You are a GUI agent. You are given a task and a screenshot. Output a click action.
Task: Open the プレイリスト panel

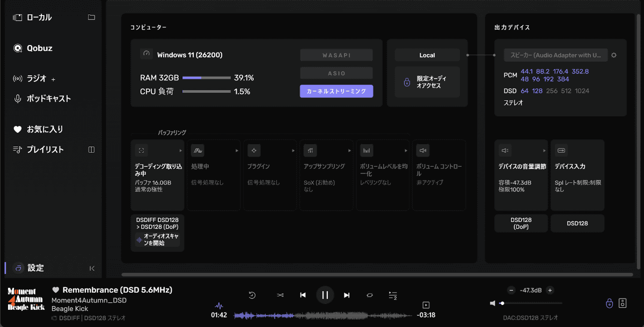pos(40,149)
